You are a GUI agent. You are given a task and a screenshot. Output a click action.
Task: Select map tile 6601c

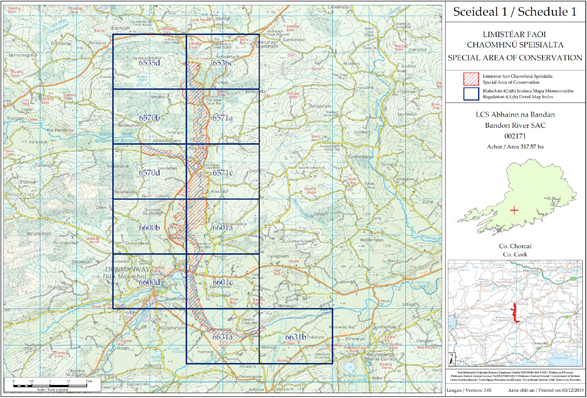[x=222, y=282]
